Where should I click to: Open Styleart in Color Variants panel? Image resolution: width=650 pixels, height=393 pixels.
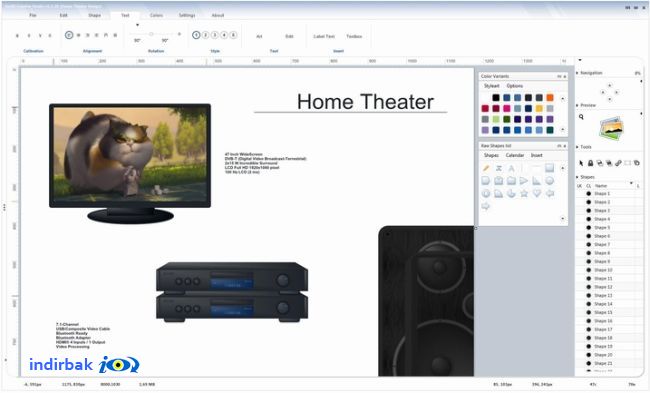(x=492, y=86)
